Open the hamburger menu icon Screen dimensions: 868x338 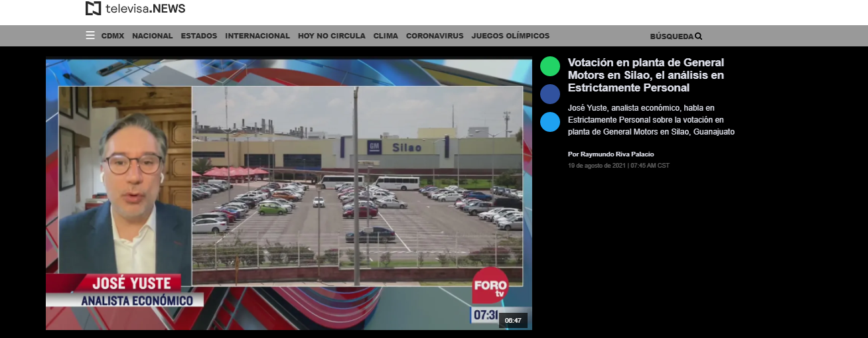point(90,35)
